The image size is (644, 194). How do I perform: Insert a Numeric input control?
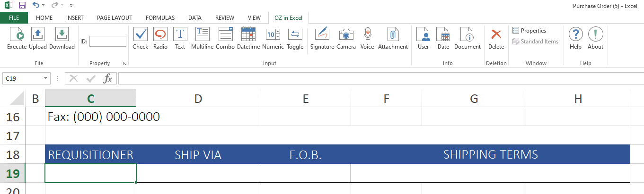pyautogui.click(x=273, y=38)
